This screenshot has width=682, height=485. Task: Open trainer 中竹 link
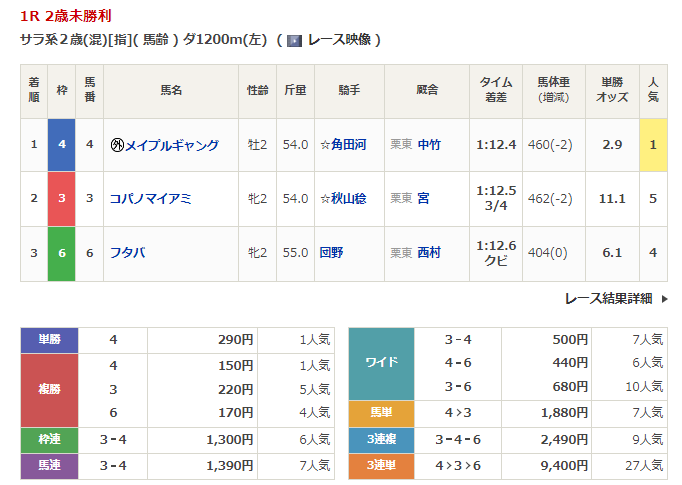point(430,145)
